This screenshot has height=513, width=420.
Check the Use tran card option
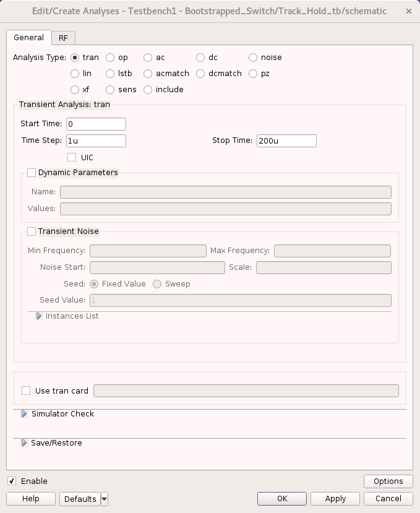pyautogui.click(x=25, y=390)
